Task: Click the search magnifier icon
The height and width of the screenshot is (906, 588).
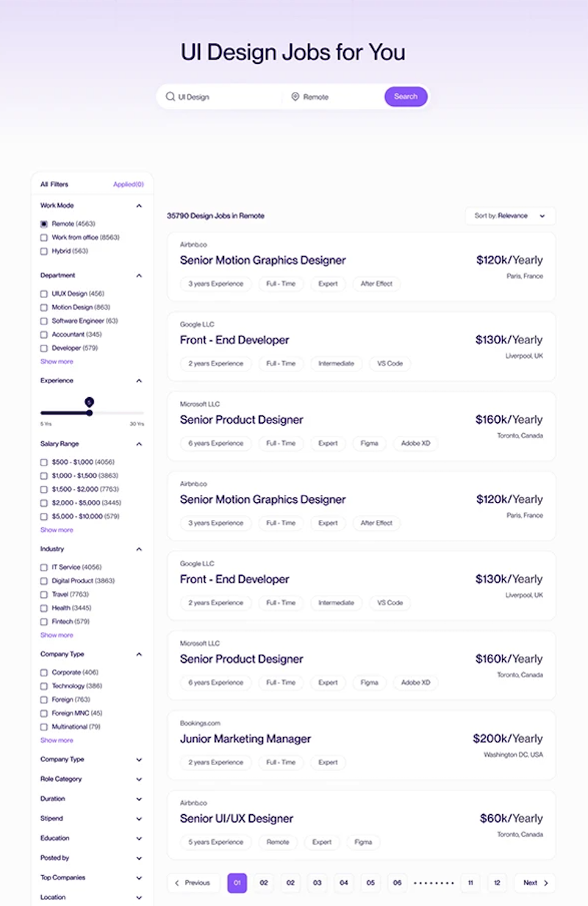Action: tap(171, 96)
